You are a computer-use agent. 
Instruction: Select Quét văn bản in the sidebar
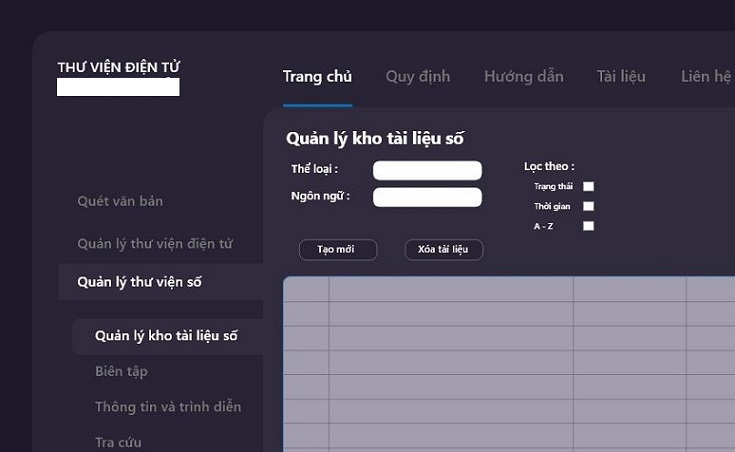click(x=120, y=201)
